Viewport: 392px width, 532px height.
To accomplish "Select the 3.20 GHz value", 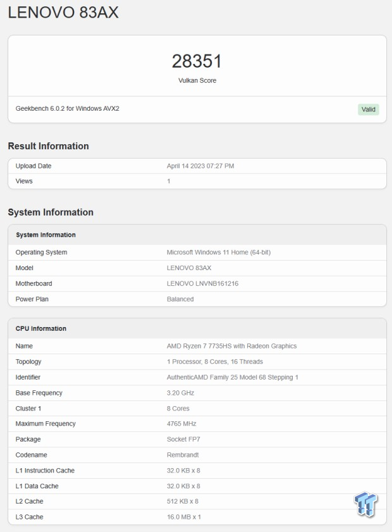I will [x=180, y=393].
